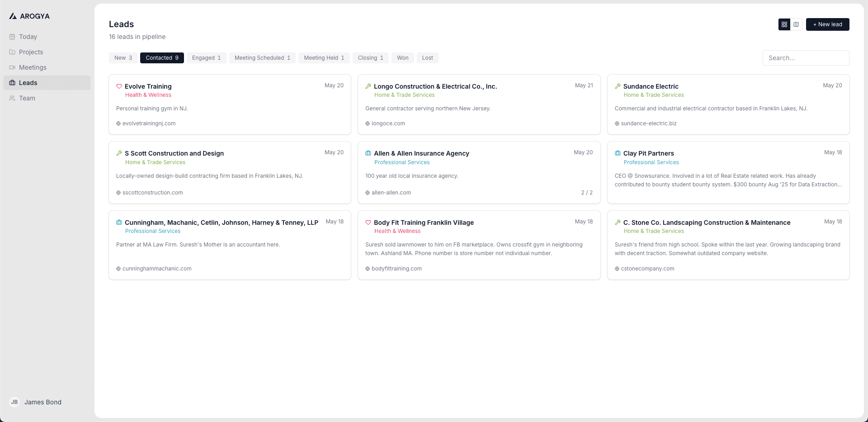This screenshot has height=422, width=868.
Task: Visit allen-allen.com link
Action: 391,193
